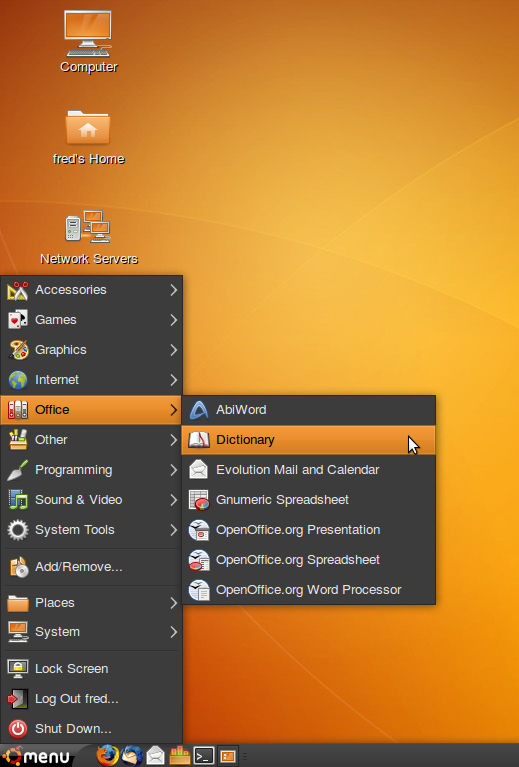Click the System monitor icon
This screenshot has width=519, height=767.
18,632
